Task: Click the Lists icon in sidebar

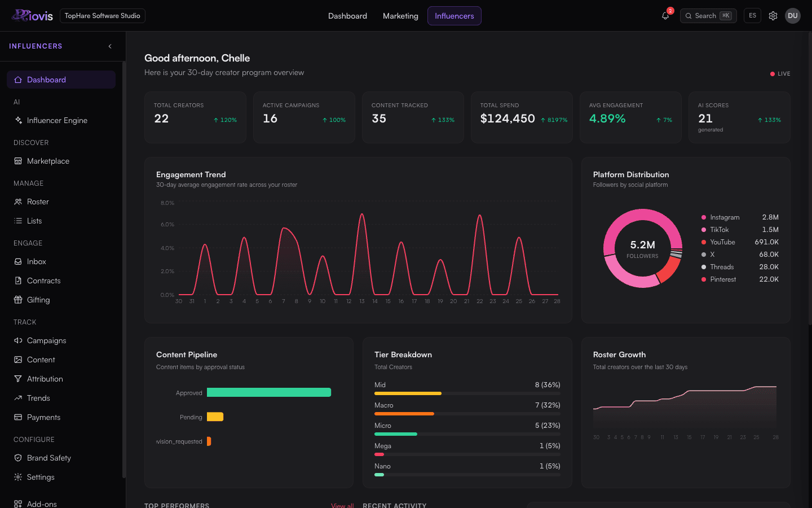Action: tap(18, 221)
